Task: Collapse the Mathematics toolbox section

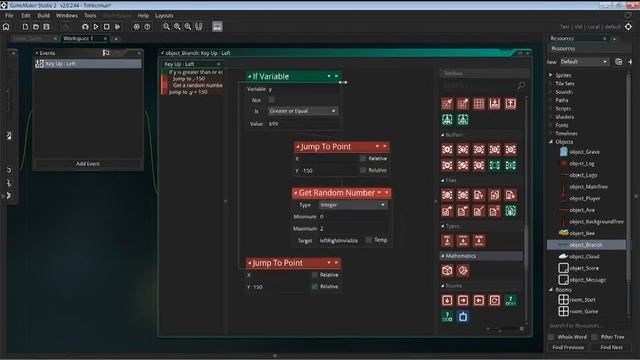Action: tap(443, 256)
